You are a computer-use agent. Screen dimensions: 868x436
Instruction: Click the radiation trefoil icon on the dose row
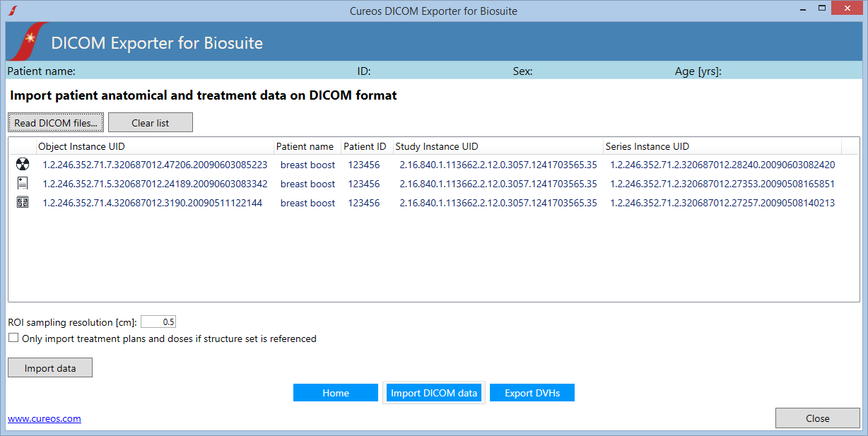pyautogui.click(x=21, y=164)
